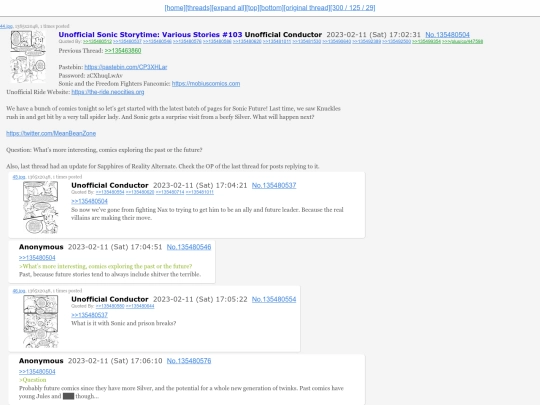Click first Quoted By link in post 135480554

point(110,306)
